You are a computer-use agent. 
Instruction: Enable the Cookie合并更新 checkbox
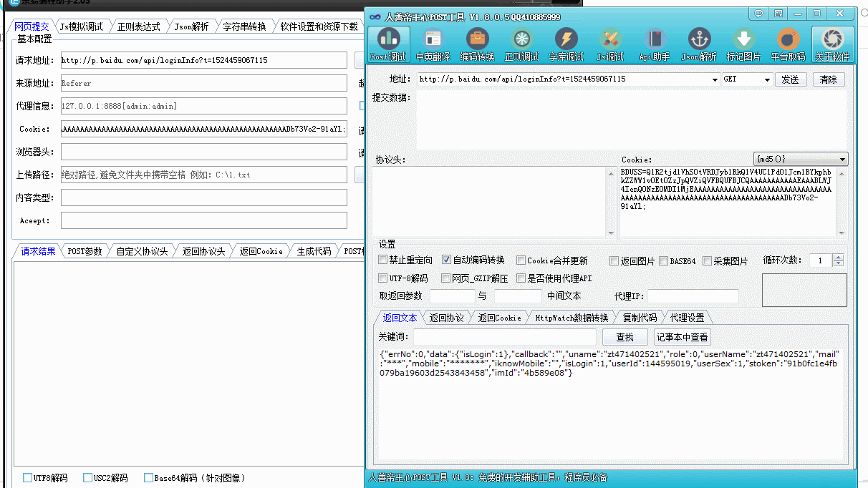tap(521, 260)
